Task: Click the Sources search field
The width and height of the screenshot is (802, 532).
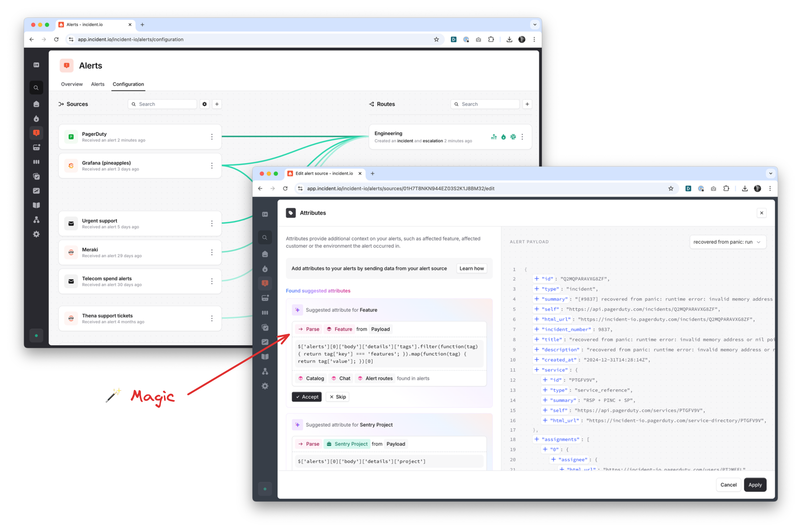Action: pos(163,104)
